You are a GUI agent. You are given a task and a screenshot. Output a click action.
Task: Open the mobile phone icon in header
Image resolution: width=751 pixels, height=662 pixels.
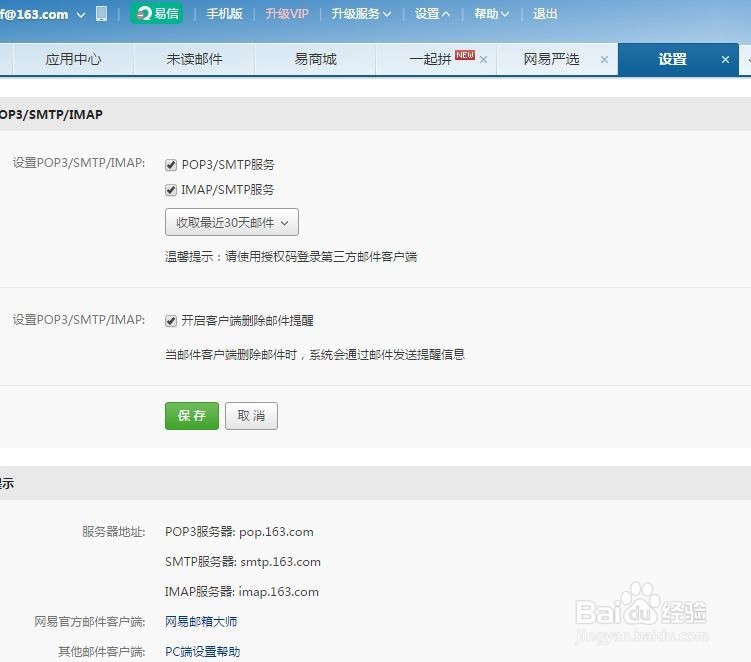click(x=101, y=13)
